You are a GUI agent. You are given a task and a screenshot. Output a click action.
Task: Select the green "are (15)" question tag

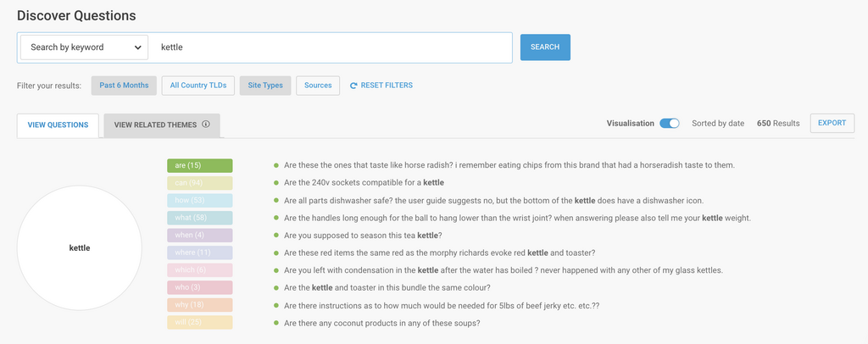(199, 165)
